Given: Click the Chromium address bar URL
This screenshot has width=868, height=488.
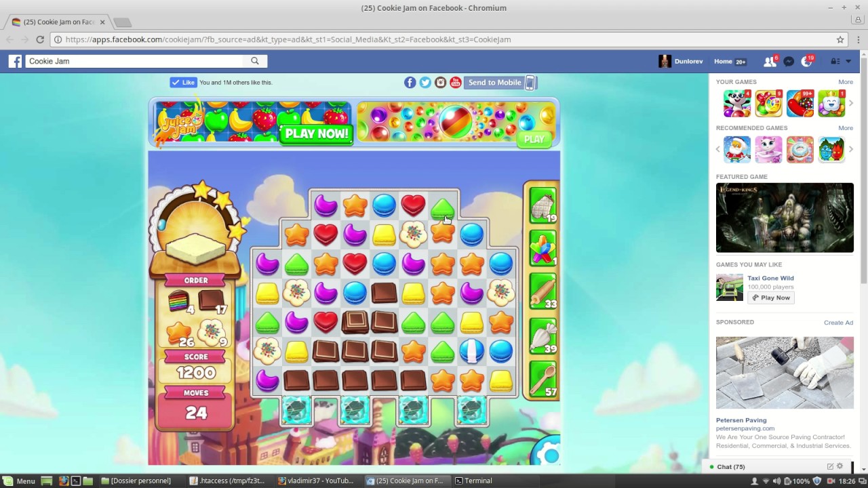Looking at the screenshot, I should click(x=288, y=39).
